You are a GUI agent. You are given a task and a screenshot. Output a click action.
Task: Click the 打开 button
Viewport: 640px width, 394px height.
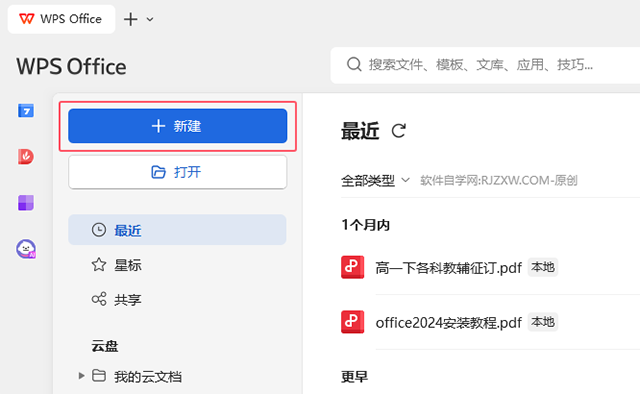coord(178,172)
